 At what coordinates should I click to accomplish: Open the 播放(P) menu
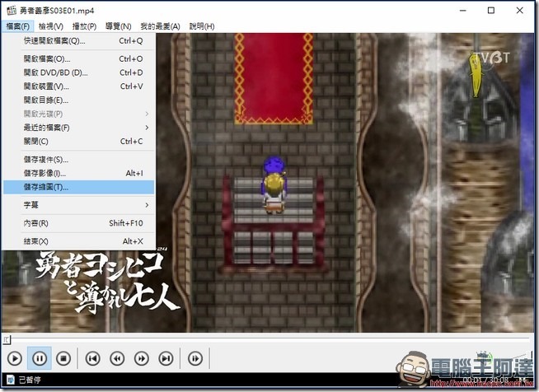point(84,26)
